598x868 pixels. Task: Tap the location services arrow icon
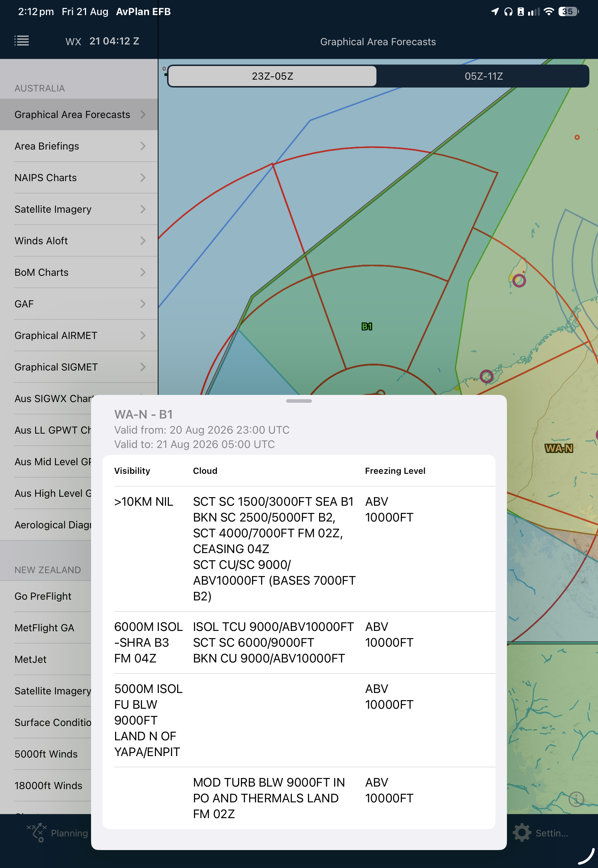click(495, 11)
